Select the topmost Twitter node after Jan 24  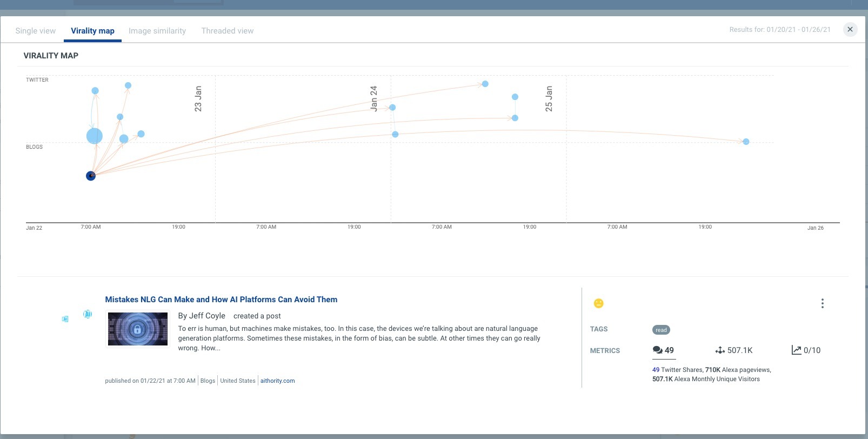[485, 84]
